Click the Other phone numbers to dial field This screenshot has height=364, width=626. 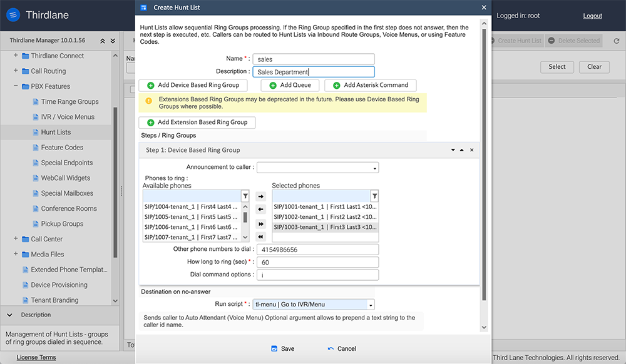click(x=316, y=250)
